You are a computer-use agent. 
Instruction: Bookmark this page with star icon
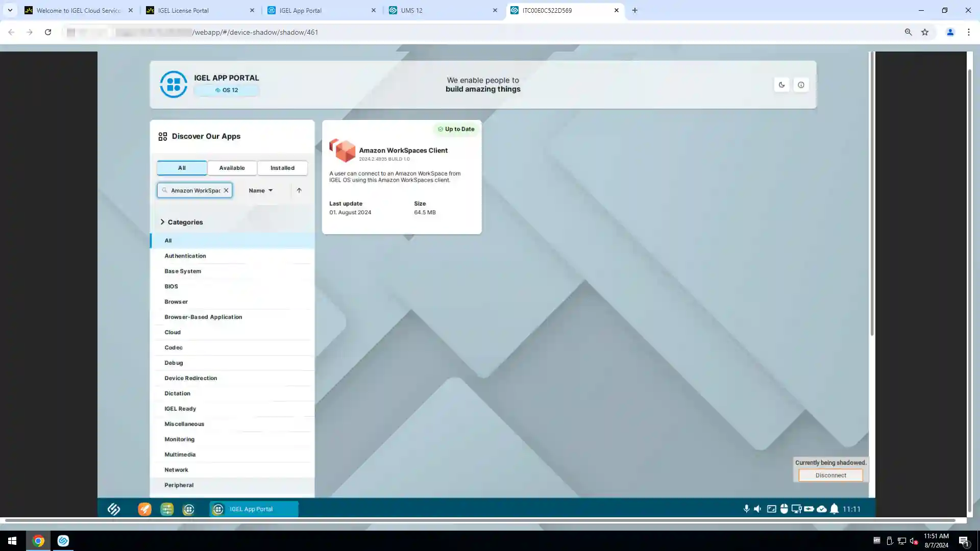coord(925,32)
